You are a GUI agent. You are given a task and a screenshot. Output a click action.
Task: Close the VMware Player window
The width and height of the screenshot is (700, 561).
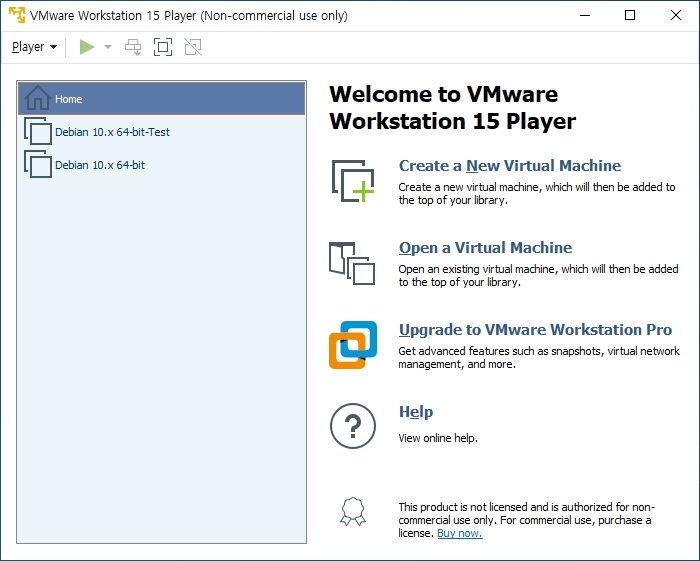click(x=676, y=15)
